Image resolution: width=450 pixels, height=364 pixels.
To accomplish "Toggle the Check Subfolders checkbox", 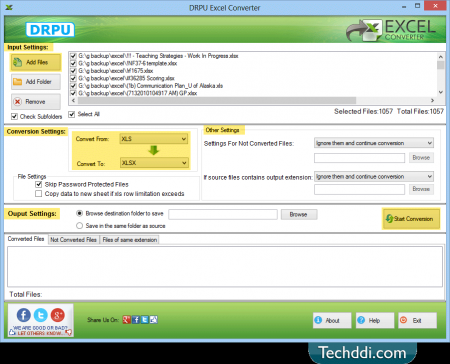I will [x=14, y=116].
